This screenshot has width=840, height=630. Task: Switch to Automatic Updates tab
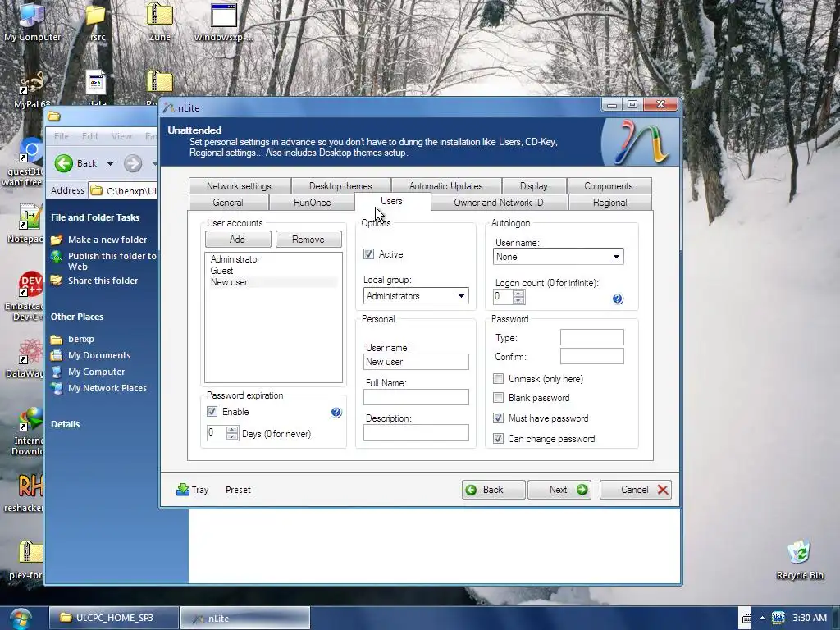(446, 186)
